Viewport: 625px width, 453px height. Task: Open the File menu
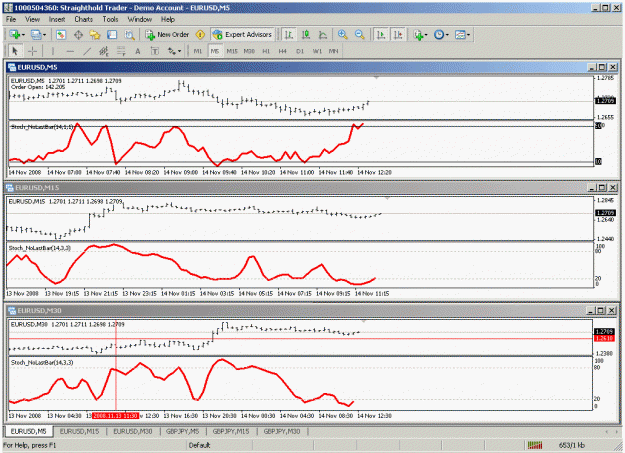(11, 19)
